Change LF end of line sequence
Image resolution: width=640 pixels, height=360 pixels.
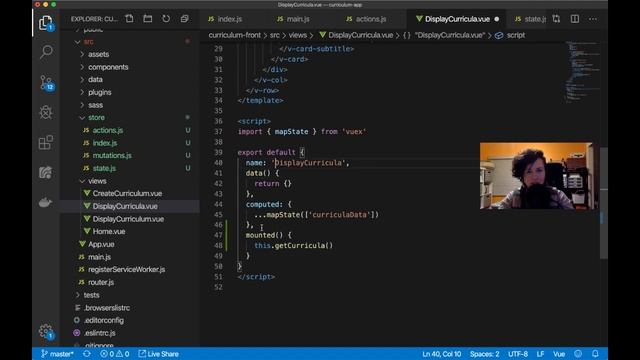pyautogui.click(x=540, y=354)
